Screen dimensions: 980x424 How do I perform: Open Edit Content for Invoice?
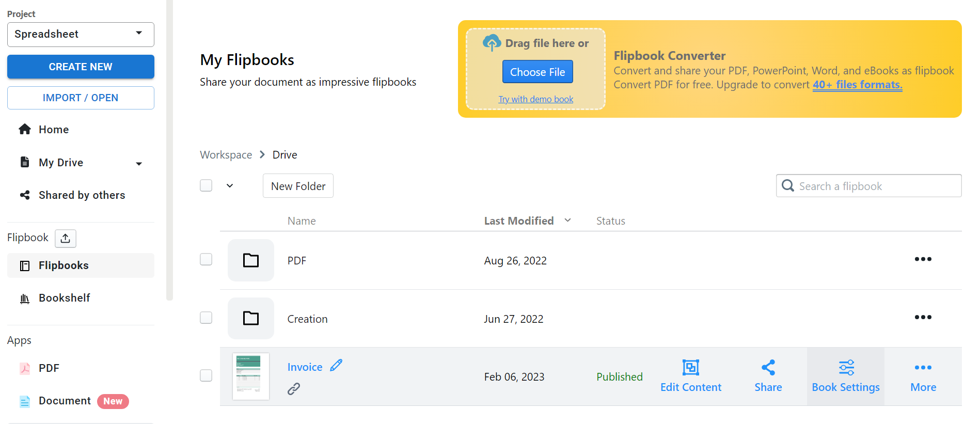[x=690, y=376]
